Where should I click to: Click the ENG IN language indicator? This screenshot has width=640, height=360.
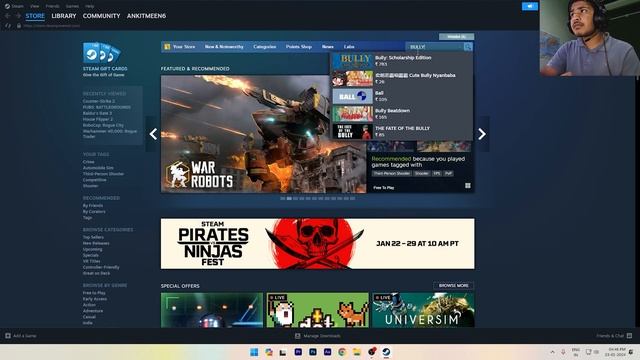[x=576, y=352]
